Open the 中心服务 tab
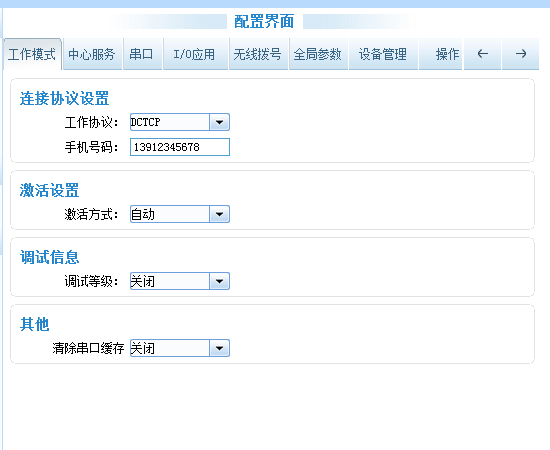The width and height of the screenshot is (550, 450). pyautogui.click(x=92, y=54)
